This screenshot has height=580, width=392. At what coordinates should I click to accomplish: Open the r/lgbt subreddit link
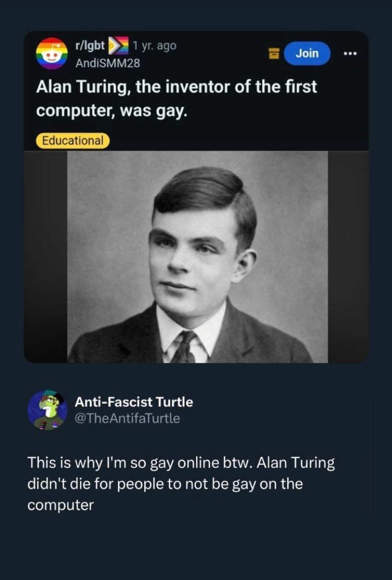coord(90,46)
